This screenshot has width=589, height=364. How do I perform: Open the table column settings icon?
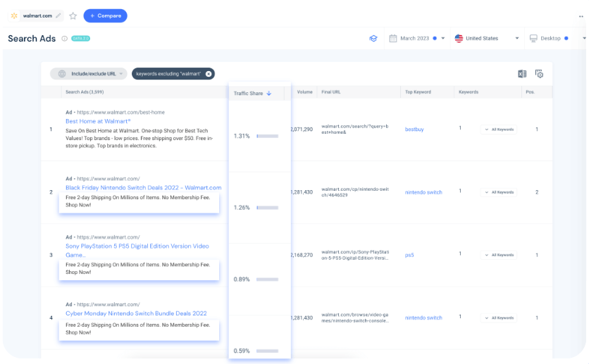tap(539, 74)
